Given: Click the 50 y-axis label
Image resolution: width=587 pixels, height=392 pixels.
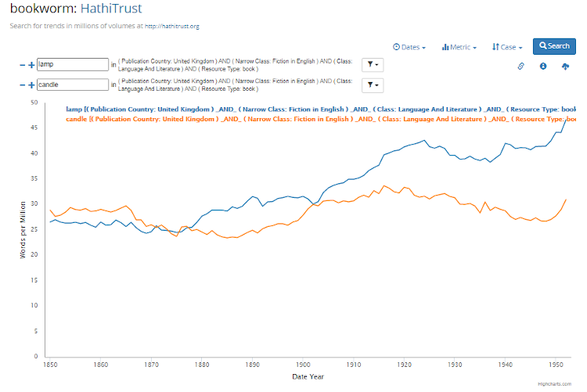Looking at the screenshot, I should [34, 102].
